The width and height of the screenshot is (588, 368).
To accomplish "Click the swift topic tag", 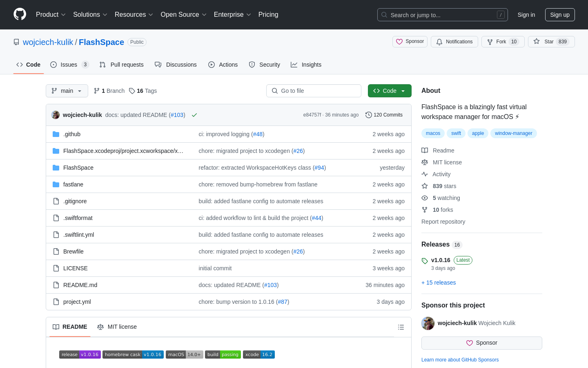I will tap(456, 133).
